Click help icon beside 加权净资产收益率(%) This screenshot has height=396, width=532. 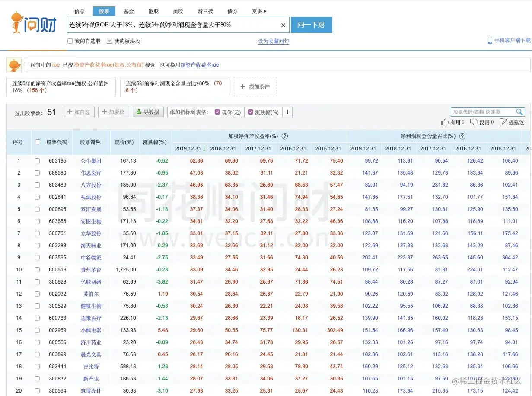click(x=285, y=136)
